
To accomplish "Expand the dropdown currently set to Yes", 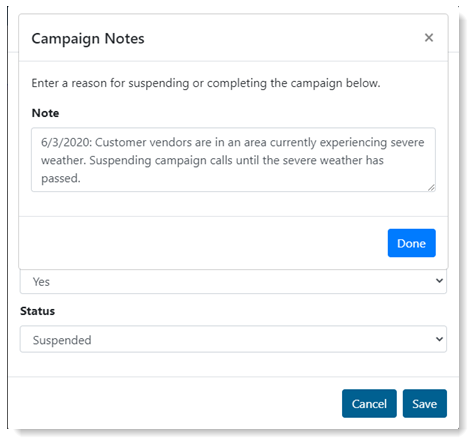I will (233, 282).
